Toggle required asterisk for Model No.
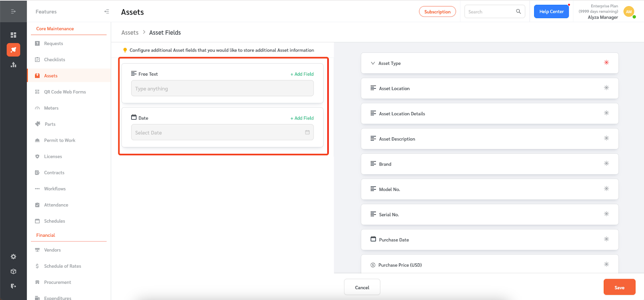 pyautogui.click(x=606, y=188)
